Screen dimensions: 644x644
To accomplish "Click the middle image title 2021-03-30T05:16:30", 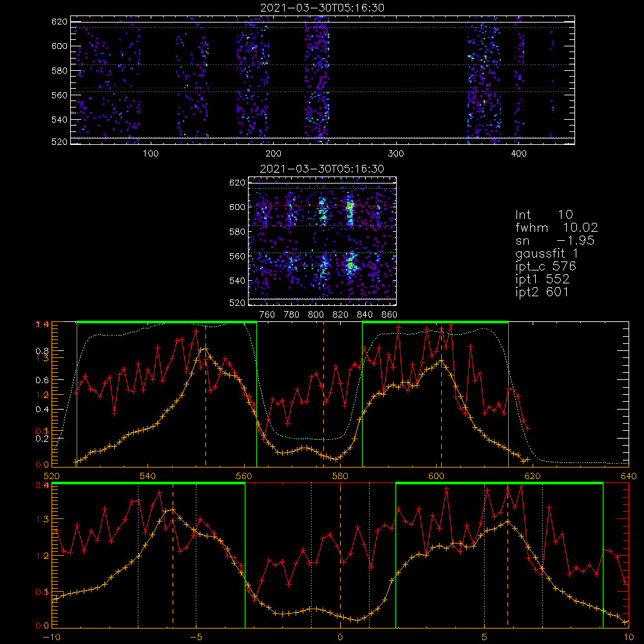I will click(x=322, y=169).
